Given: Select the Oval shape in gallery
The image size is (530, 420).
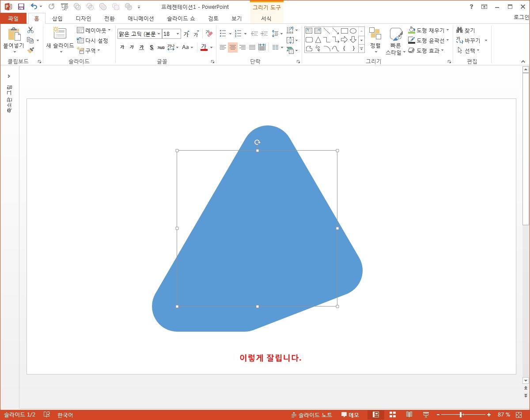Looking at the screenshot, I should pyautogui.click(x=353, y=31).
